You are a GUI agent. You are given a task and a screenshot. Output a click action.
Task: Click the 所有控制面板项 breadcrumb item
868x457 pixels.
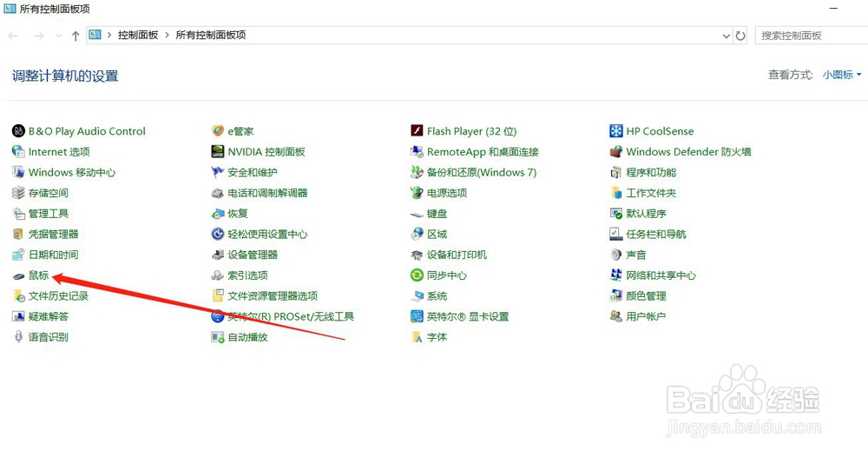210,35
